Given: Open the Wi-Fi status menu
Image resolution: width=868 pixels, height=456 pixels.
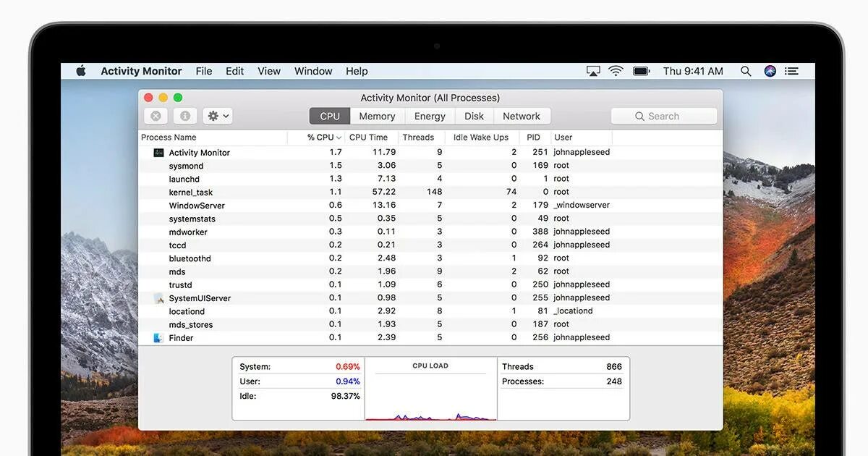Looking at the screenshot, I should [x=616, y=71].
